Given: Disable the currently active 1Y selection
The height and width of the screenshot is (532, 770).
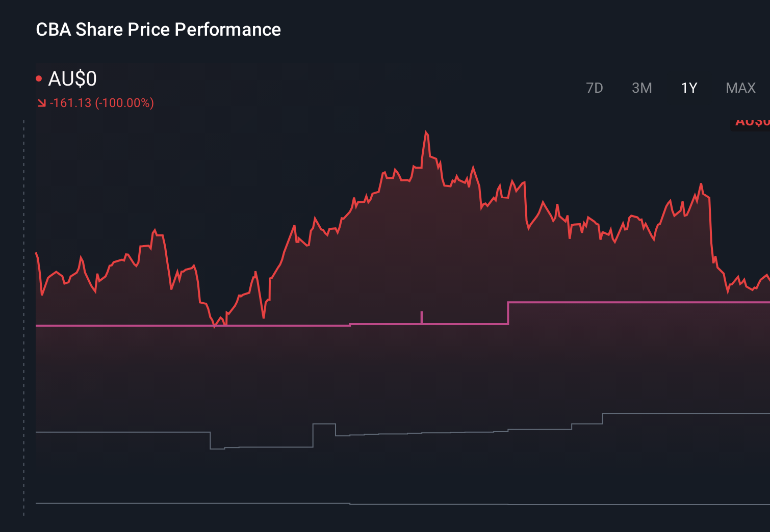Looking at the screenshot, I should 688,88.
